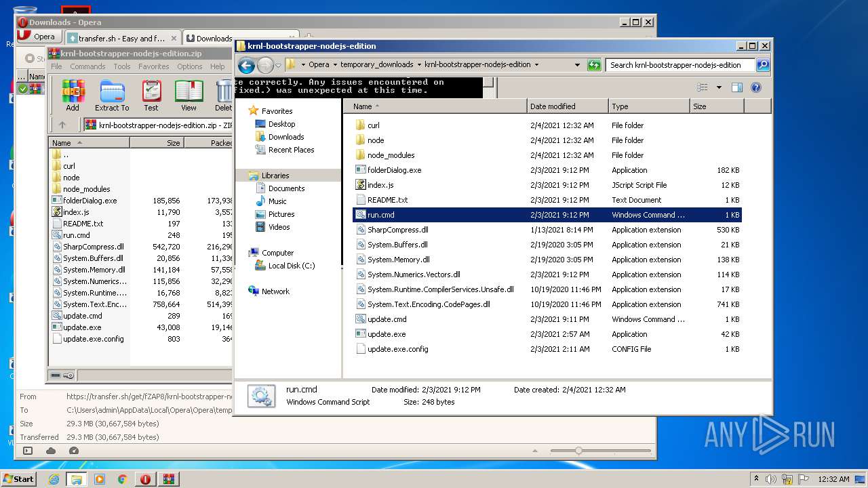Open Chrome from the taskbar

(x=123, y=479)
